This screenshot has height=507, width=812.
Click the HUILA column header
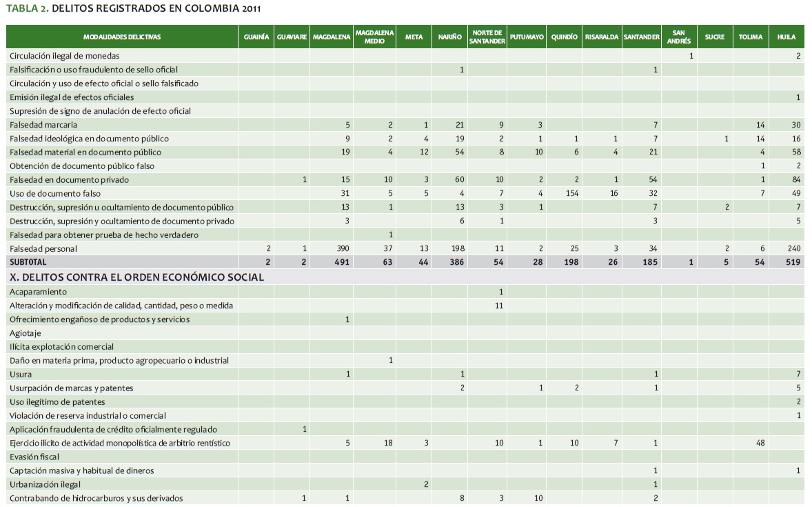coord(786,37)
